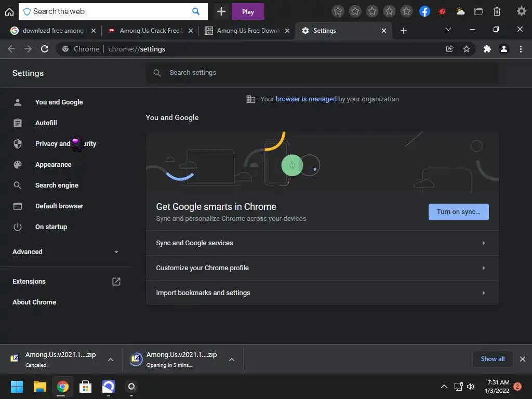
Task: Open the About Chrome page
Action: coord(34,302)
